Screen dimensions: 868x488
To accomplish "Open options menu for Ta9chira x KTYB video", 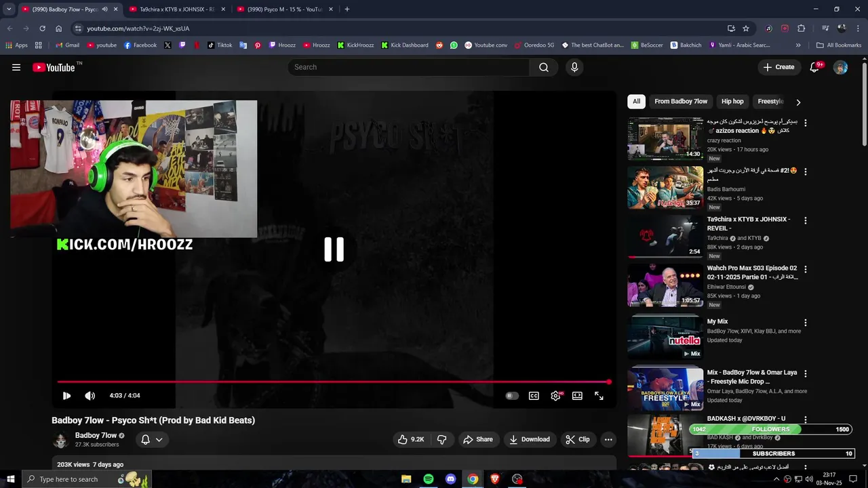I will click(806, 220).
